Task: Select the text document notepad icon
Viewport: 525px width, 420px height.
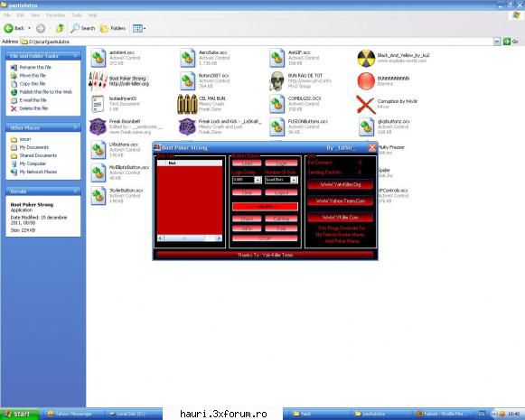Action: coord(98,104)
